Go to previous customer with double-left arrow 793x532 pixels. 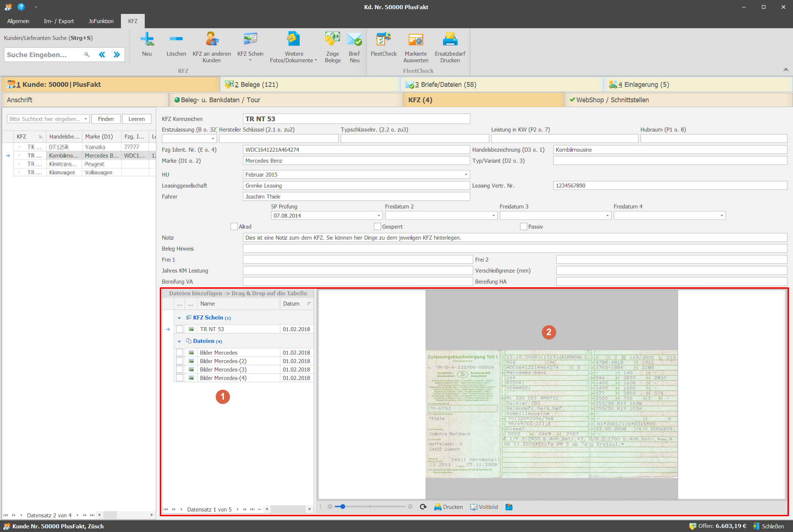(x=102, y=55)
